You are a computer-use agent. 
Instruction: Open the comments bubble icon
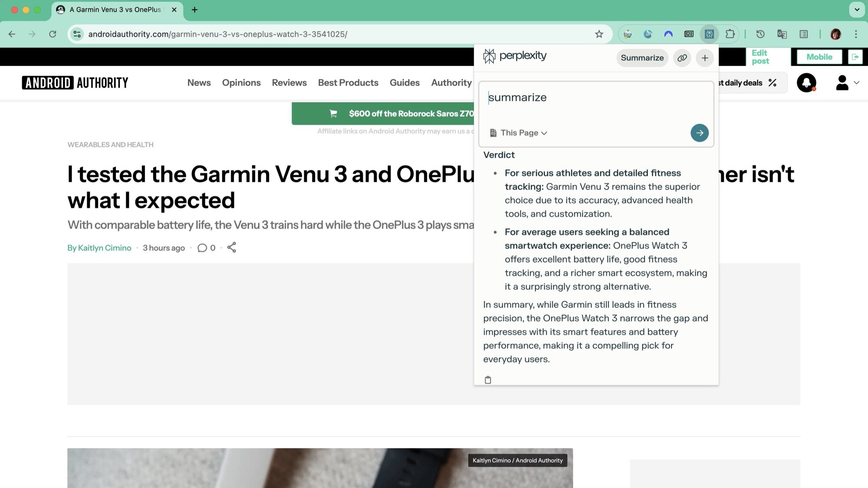[x=202, y=248]
